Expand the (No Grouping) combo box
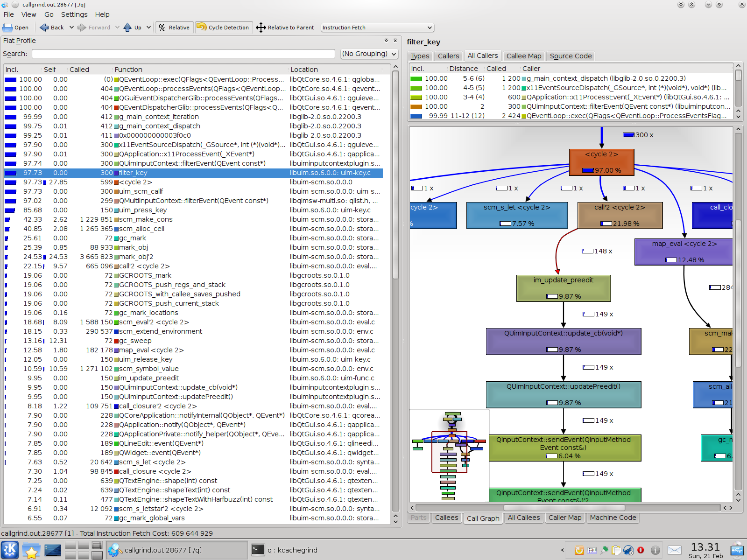 point(369,54)
